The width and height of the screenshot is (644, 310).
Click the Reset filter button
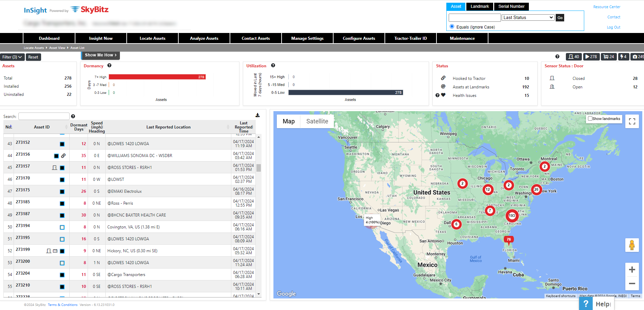pos(33,57)
